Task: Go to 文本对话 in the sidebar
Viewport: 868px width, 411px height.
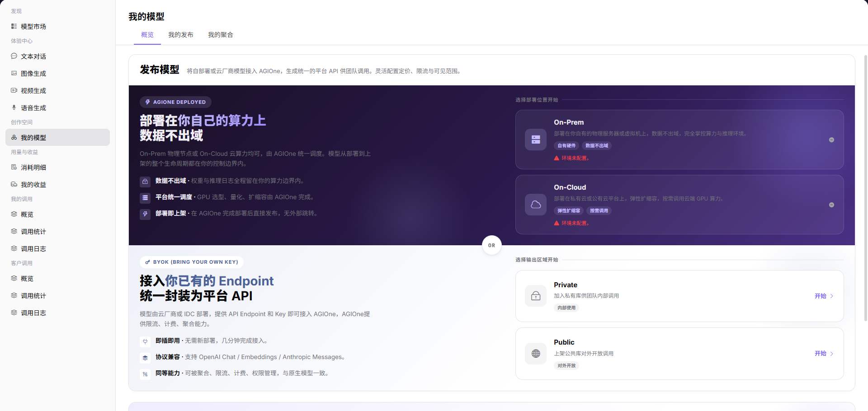Action: point(57,56)
